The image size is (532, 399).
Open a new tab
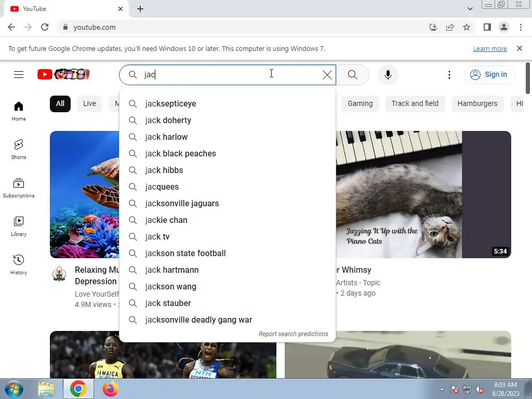140,9
